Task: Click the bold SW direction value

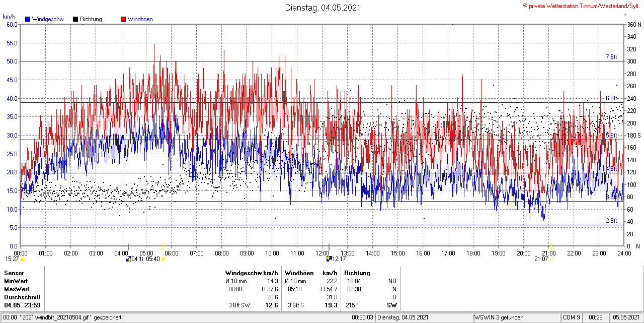Action: tap(391, 305)
